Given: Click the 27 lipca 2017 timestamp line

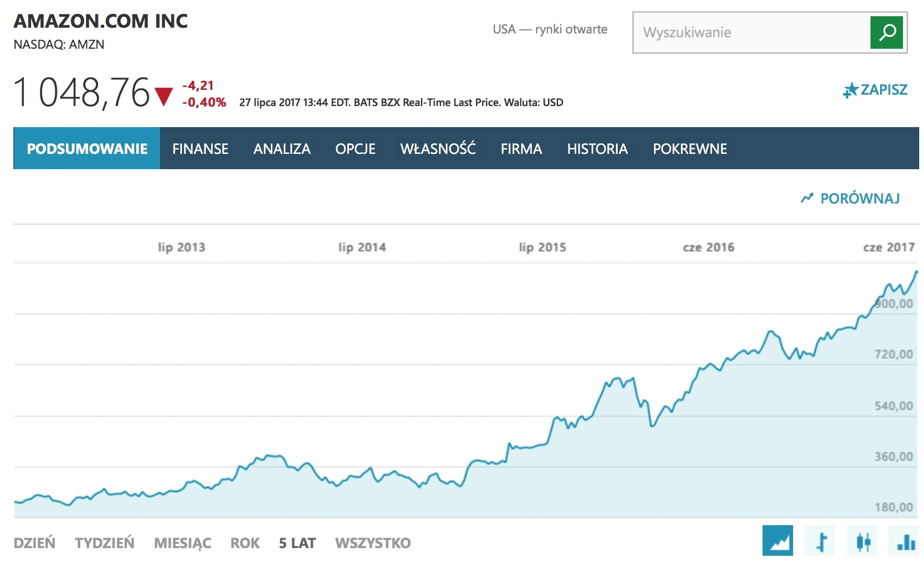Looking at the screenshot, I should (x=401, y=102).
